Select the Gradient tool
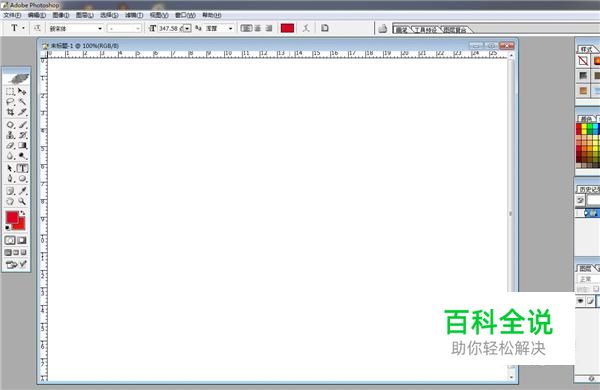600x390 pixels. tap(22, 145)
